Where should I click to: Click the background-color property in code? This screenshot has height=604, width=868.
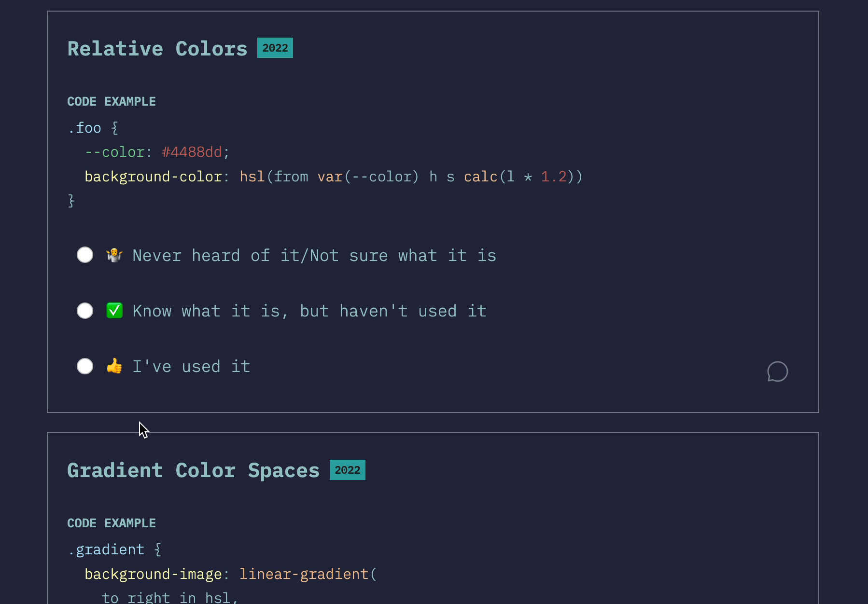(x=153, y=177)
